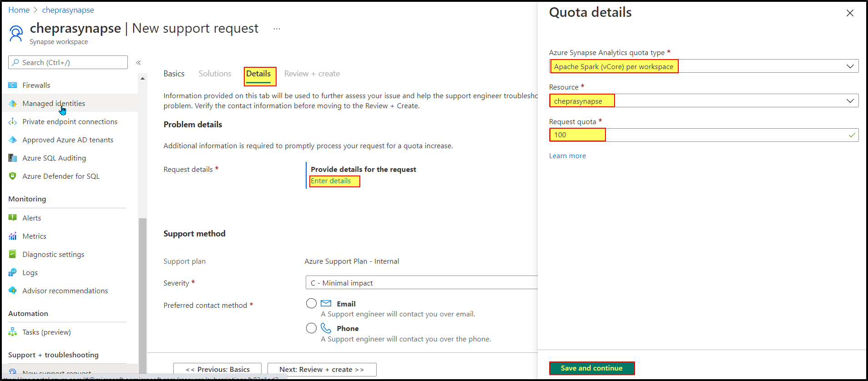The width and height of the screenshot is (868, 381).
Task: Click the Azure Defender for SQL shield icon
Action: tap(13, 176)
